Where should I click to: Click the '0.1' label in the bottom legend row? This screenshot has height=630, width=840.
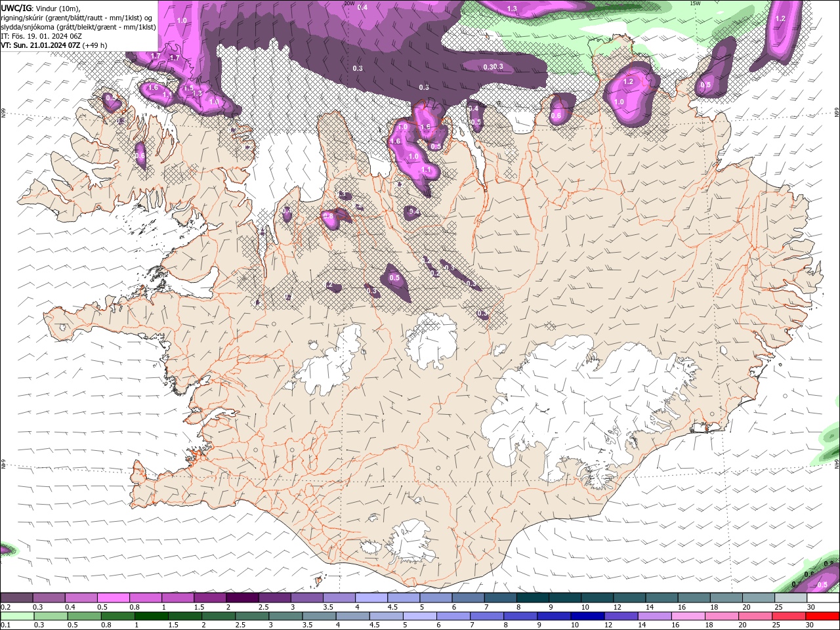(x=5, y=625)
